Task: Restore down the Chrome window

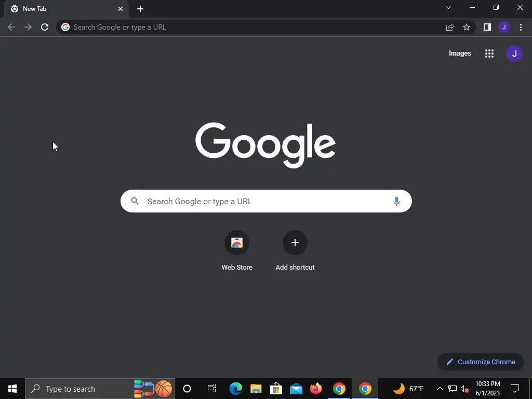Action: click(x=496, y=7)
